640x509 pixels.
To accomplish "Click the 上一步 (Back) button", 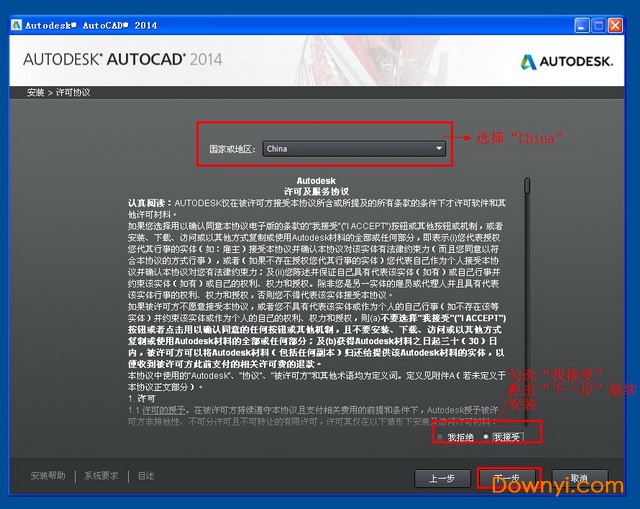I will [442, 478].
